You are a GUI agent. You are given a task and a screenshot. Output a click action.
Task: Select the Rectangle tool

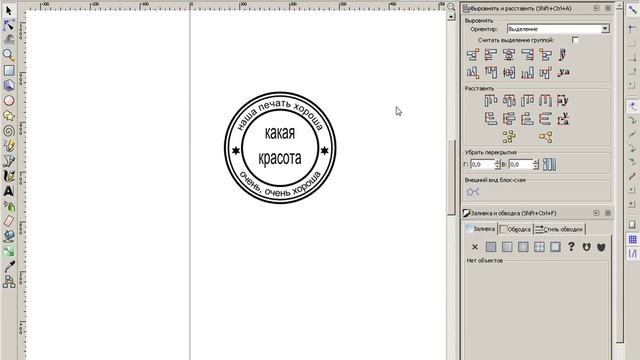pyautogui.click(x=9, y=70)
